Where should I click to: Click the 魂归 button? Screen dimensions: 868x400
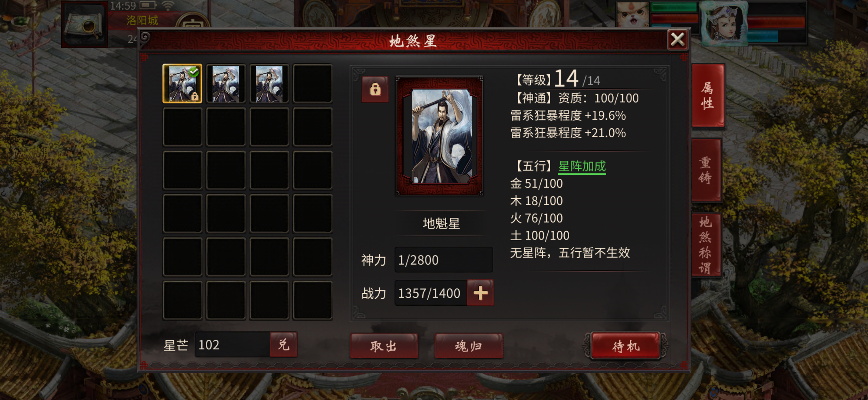[469, 346]
